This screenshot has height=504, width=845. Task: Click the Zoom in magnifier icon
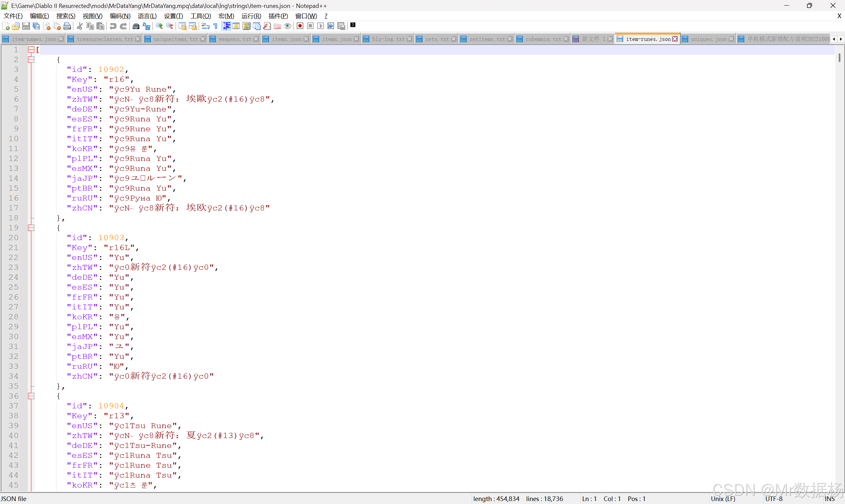159,26
